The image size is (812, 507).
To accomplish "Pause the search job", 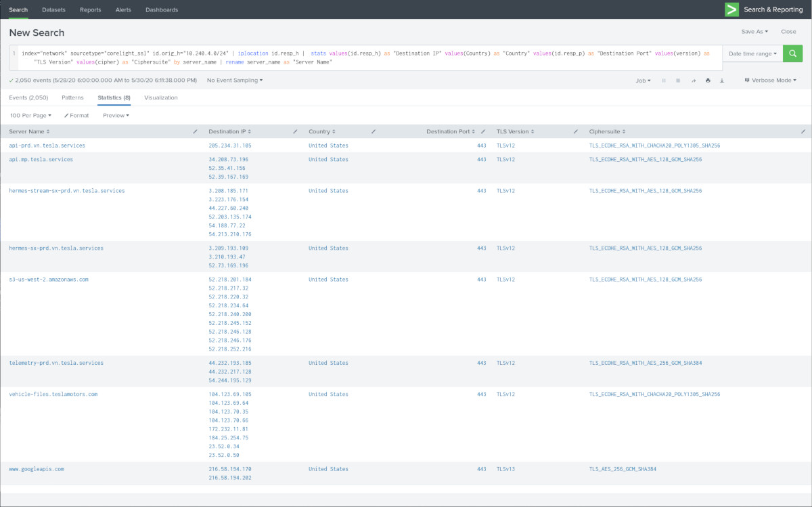I will (664, 81).
